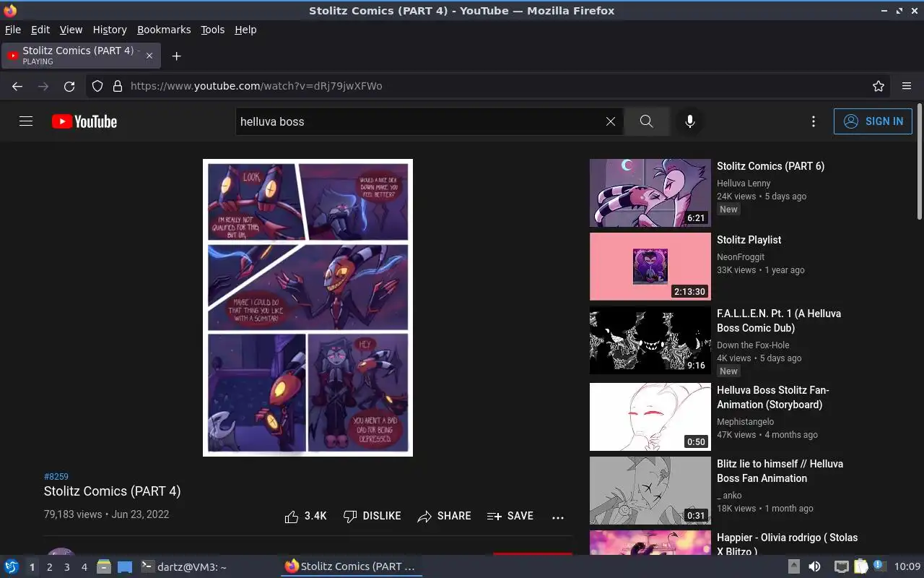
Task: Click the SIGN IN button
Action: point(873,121)
